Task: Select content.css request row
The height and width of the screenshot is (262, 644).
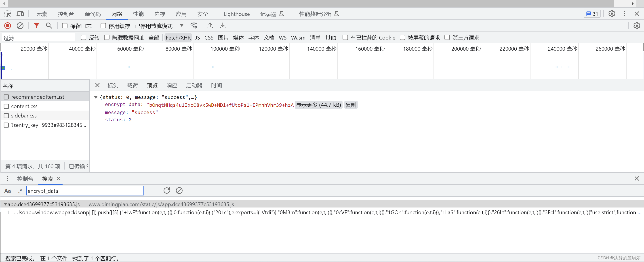Action: point(45,106)
